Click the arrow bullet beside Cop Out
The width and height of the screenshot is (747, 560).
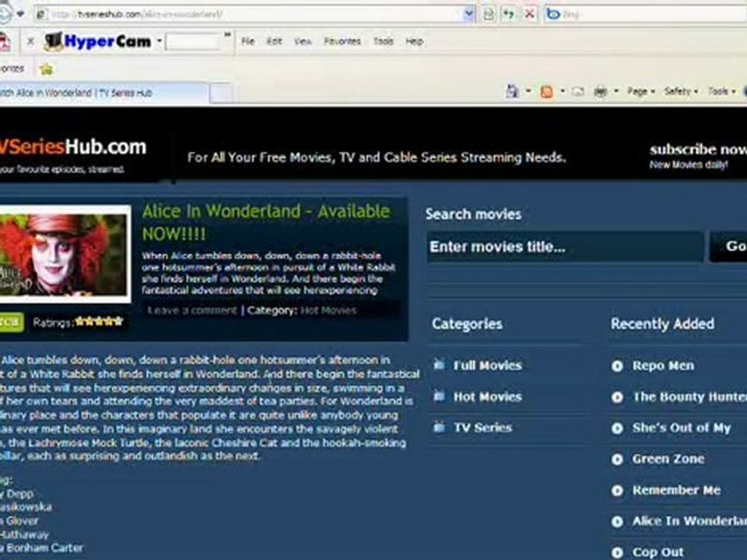[x=617, y=552]
